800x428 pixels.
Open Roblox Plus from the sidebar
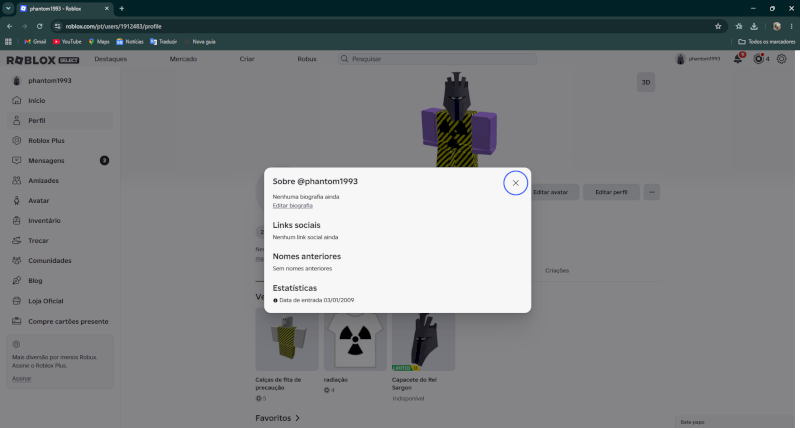coord(60,140)
